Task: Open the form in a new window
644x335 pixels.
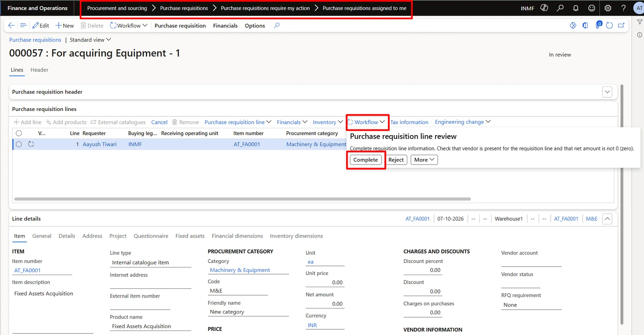Action: coord(621,25)
